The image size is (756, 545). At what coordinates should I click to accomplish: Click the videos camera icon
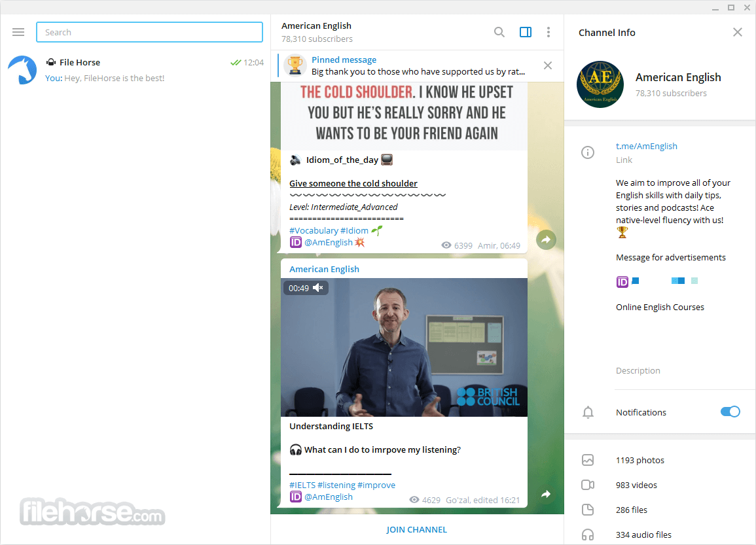point(588,485)
